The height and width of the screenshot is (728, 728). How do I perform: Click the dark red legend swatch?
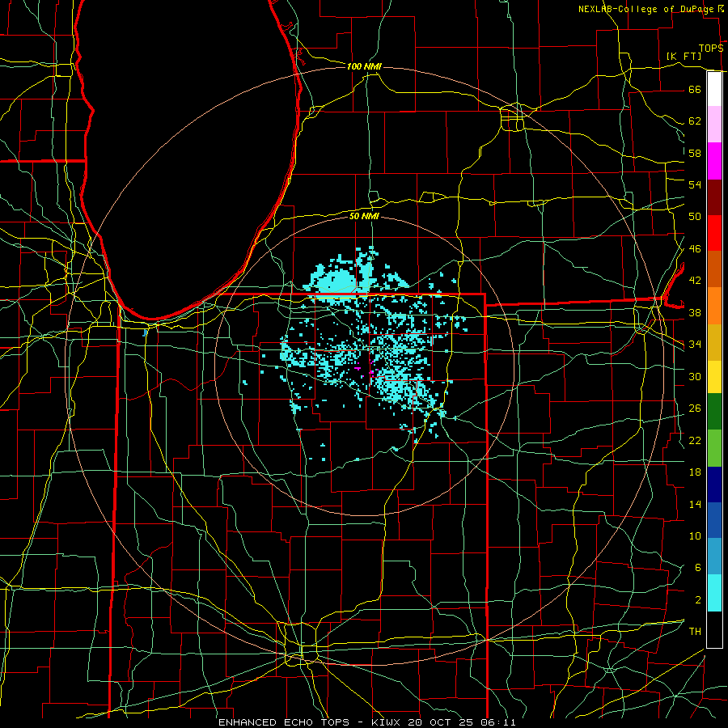(714, 197)
